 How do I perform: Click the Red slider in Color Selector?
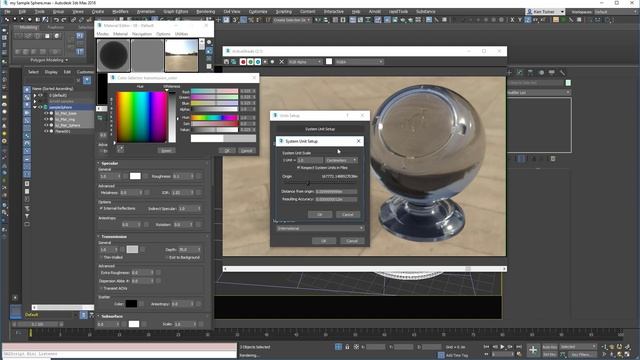tap(215, 91)
